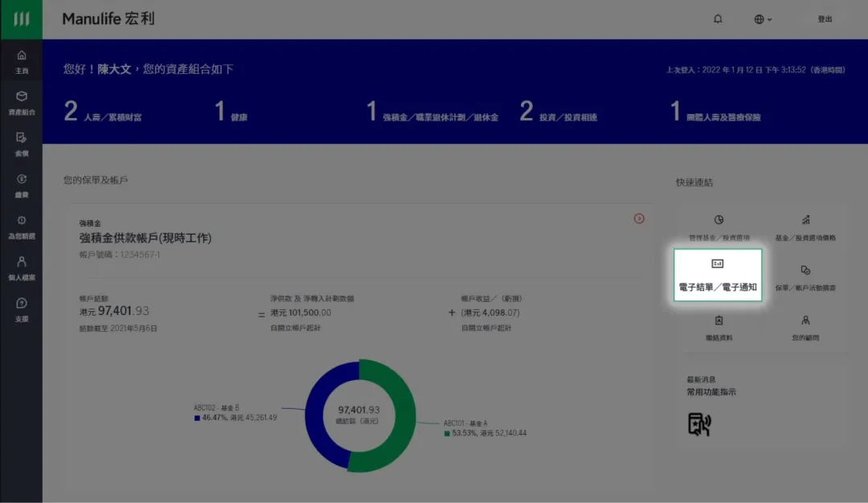Screen dimensions: 868x503
Task: Click the 97,401.93 total in donut center
Action: tap(358, 410)
